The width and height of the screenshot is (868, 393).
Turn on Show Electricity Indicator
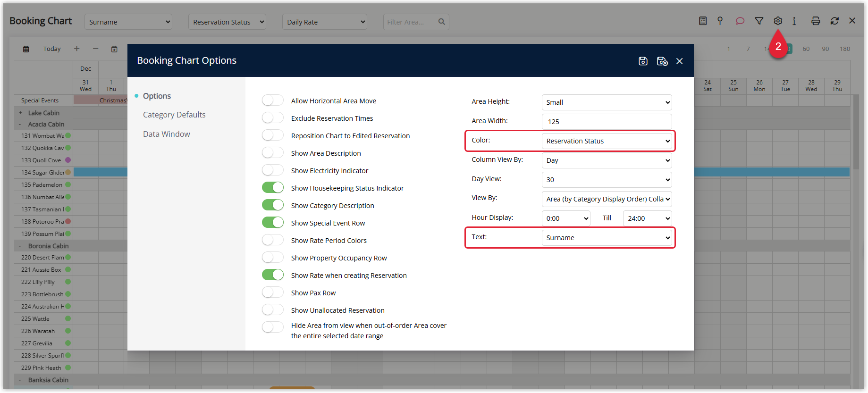coord(273,170)
